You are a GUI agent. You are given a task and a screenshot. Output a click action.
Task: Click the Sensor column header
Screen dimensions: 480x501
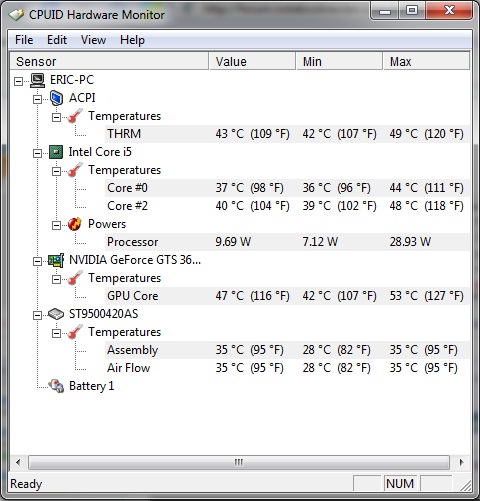[x=109, y=61]
